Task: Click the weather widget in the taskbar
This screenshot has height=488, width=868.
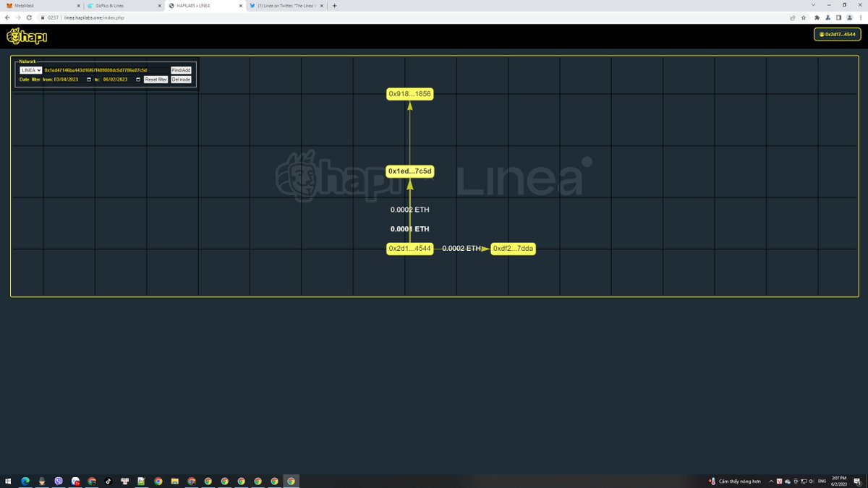Action: pos(736,481)
